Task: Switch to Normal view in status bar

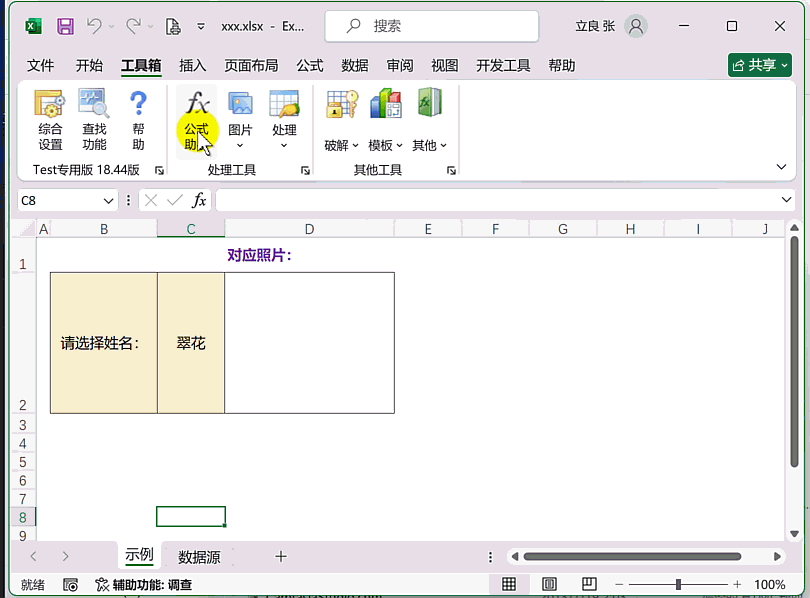Action: 509,584
